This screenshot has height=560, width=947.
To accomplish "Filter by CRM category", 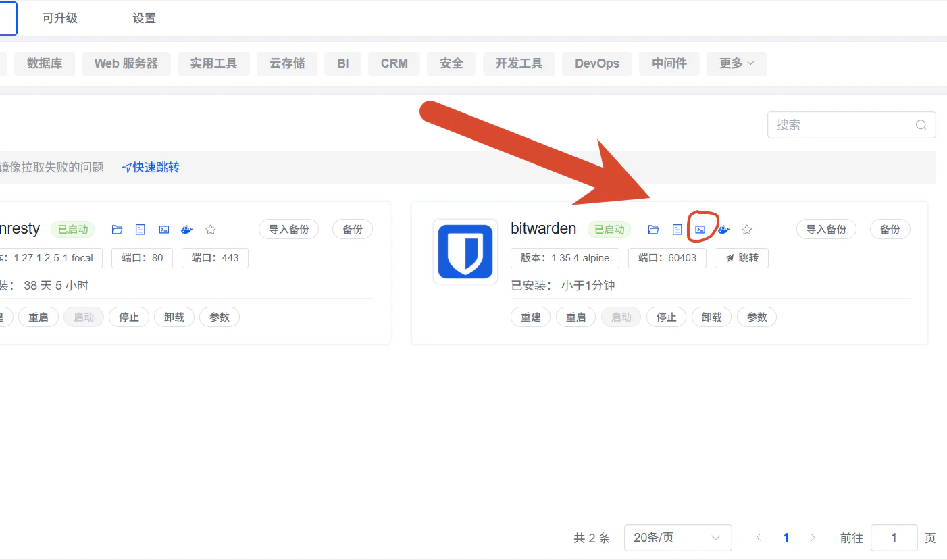I will tap(394, 63).
